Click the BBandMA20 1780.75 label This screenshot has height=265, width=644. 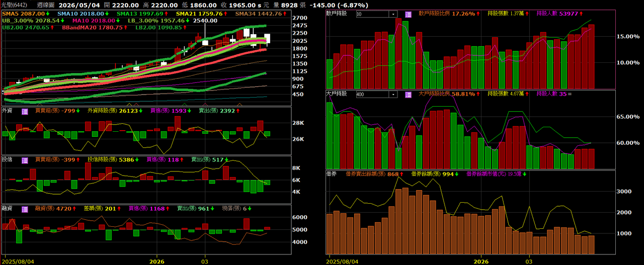95,28
